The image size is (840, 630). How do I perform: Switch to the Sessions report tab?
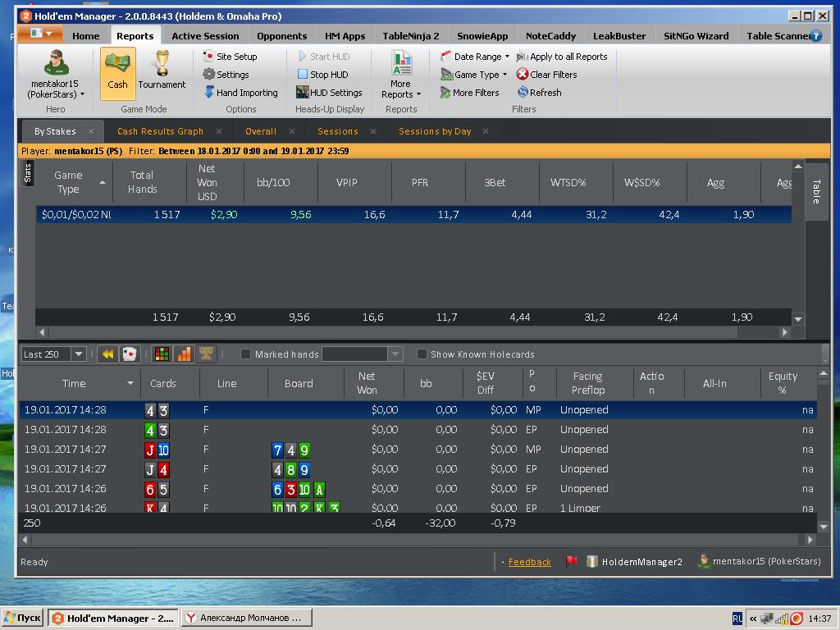pyautogui.click(x=337, y=131)
